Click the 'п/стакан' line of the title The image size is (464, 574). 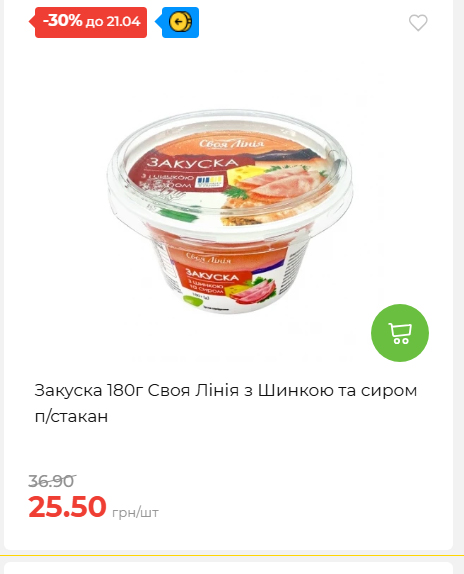click(71, 416)
